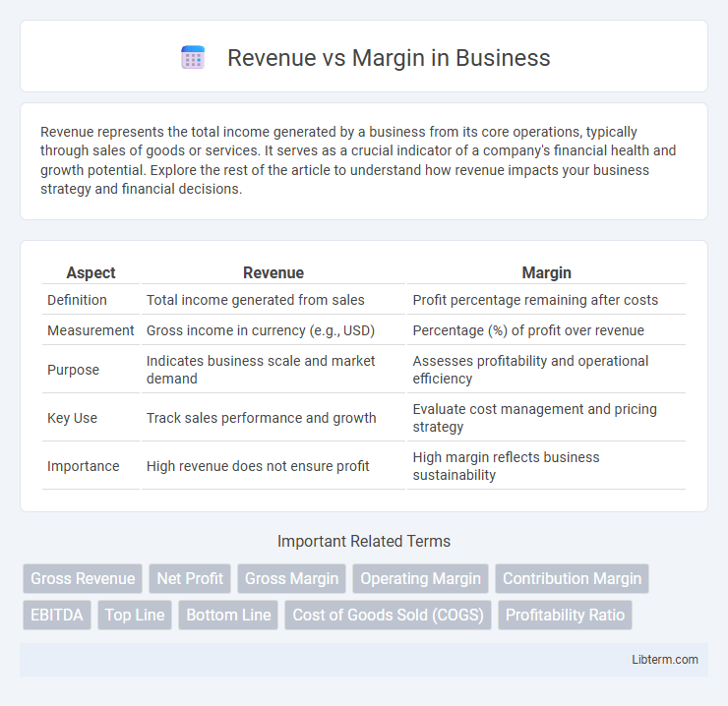Open the Net Profit related term

190,578
